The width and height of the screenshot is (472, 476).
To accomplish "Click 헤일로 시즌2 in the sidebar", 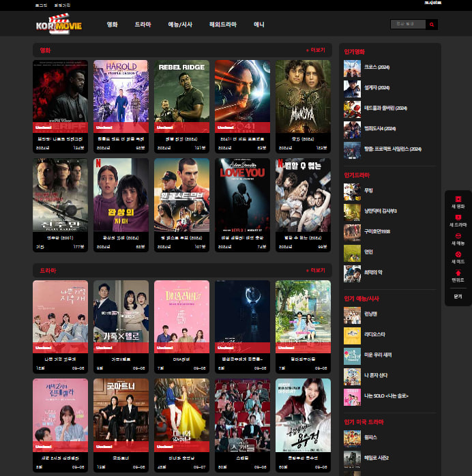I will pyautogui.click(x=376, y=458).
